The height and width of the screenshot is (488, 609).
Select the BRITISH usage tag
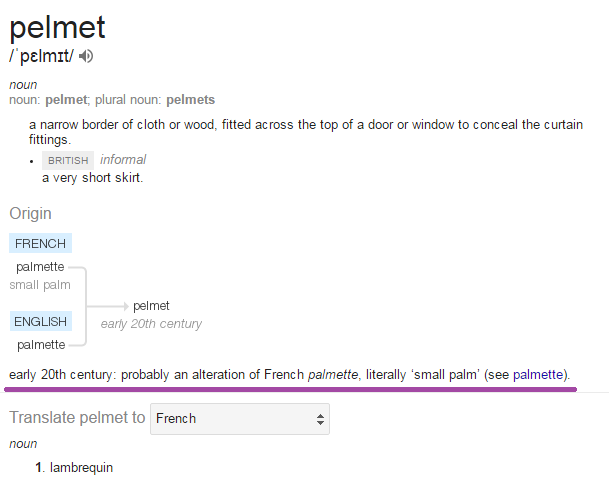click(x=68, y=160)
